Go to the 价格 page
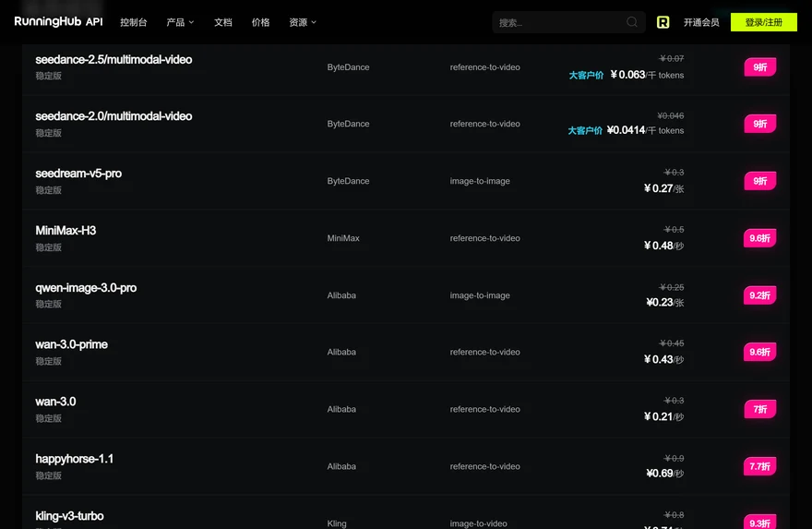812x529 pixels. pyautogui.click(x=260, y=22)
